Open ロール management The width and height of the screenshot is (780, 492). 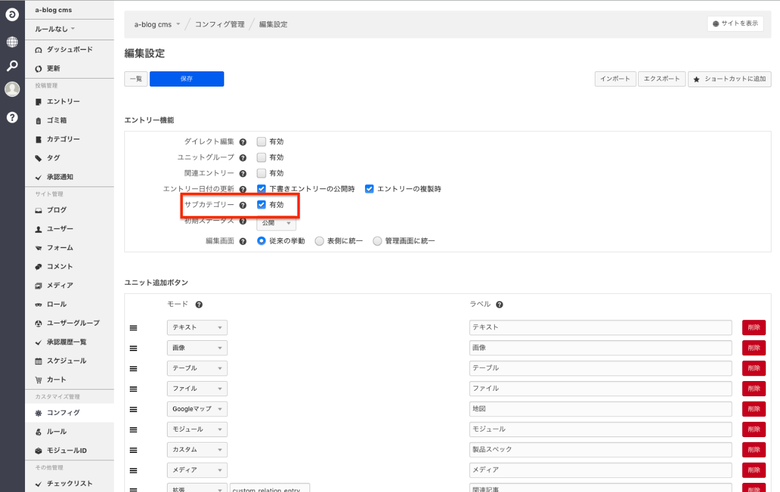click(70, 304)
